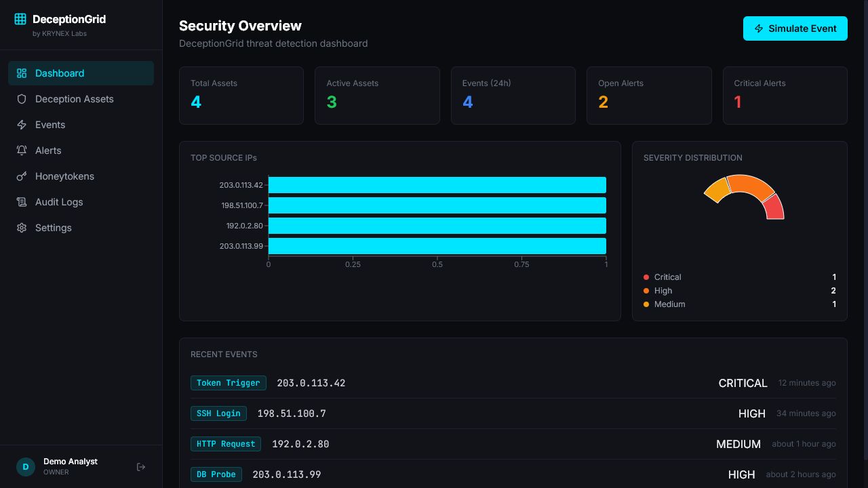Click the scroll icon for Audit Logs
Screen dimensions: 868x488
point(22,202)
